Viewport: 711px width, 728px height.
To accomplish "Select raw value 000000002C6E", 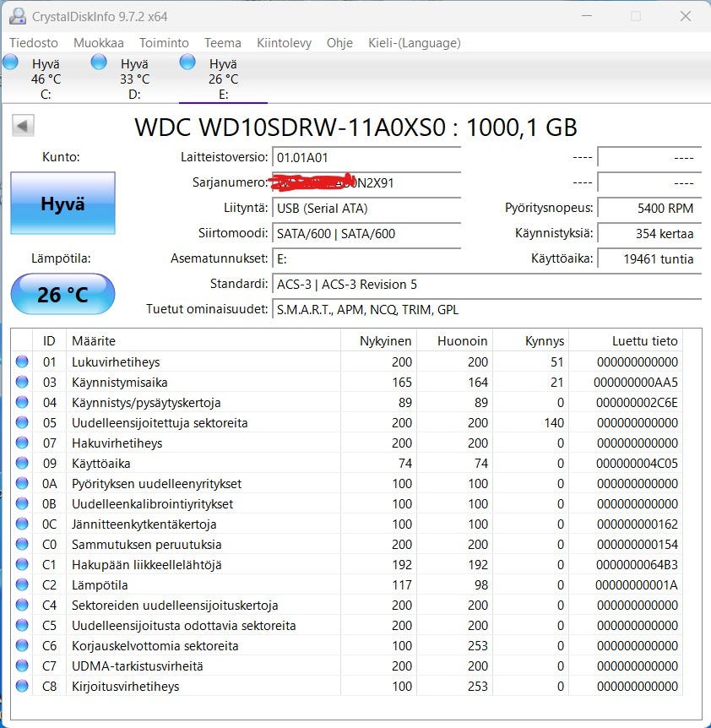I will [637, 403].
